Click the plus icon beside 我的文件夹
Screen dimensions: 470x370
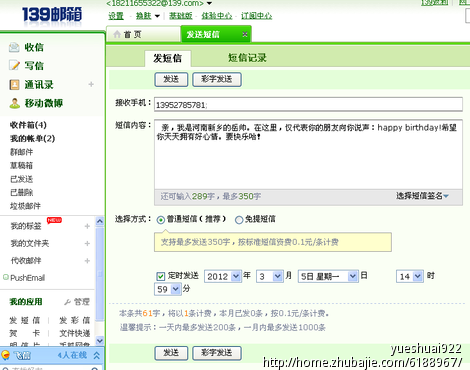point(87,243)
